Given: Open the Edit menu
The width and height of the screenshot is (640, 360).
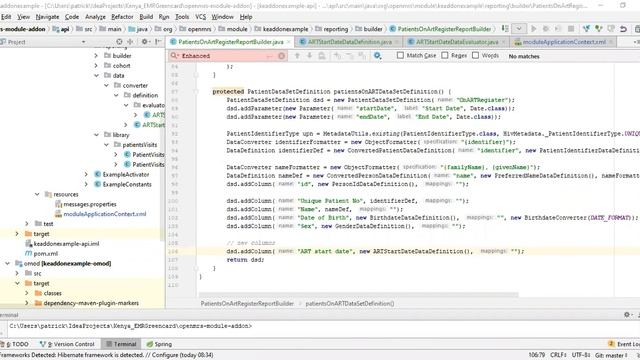Looking at the screenshot, I should [6, 17].
